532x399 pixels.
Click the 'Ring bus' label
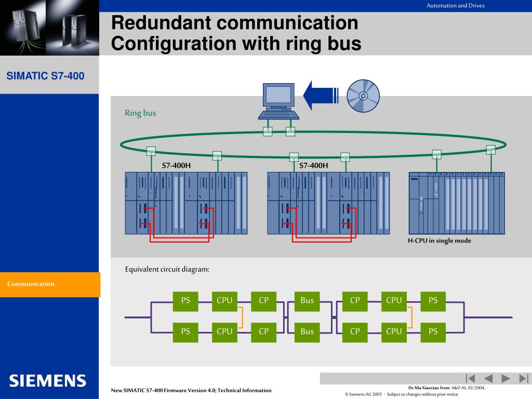(140, 113)
